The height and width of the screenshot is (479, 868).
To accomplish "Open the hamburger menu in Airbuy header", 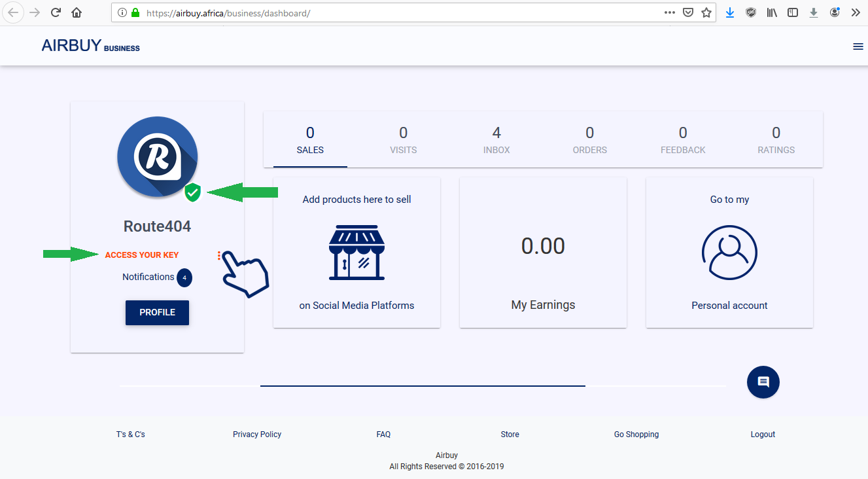I will 858,46.
